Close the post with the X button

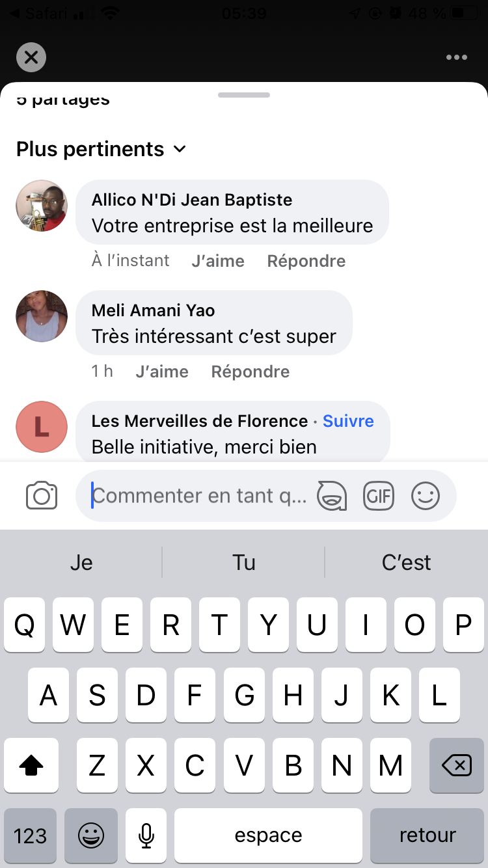[x=31, y=57]
